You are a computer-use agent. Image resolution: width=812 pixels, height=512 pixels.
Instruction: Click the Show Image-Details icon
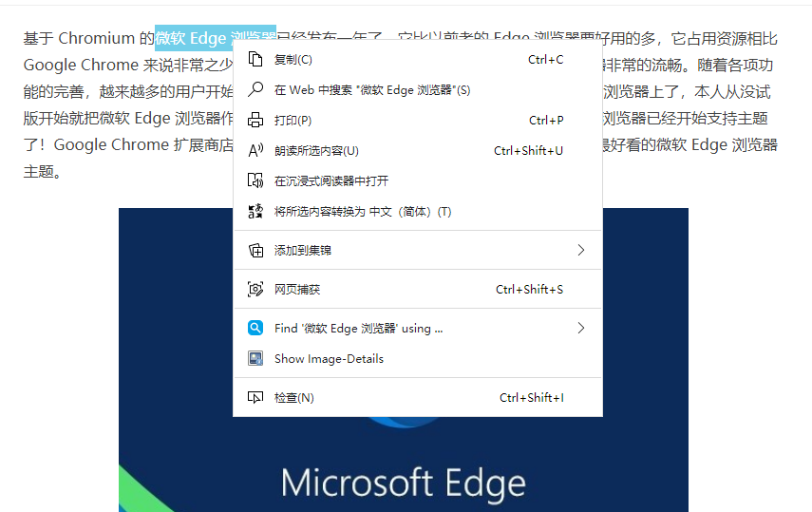click(255, 359)
